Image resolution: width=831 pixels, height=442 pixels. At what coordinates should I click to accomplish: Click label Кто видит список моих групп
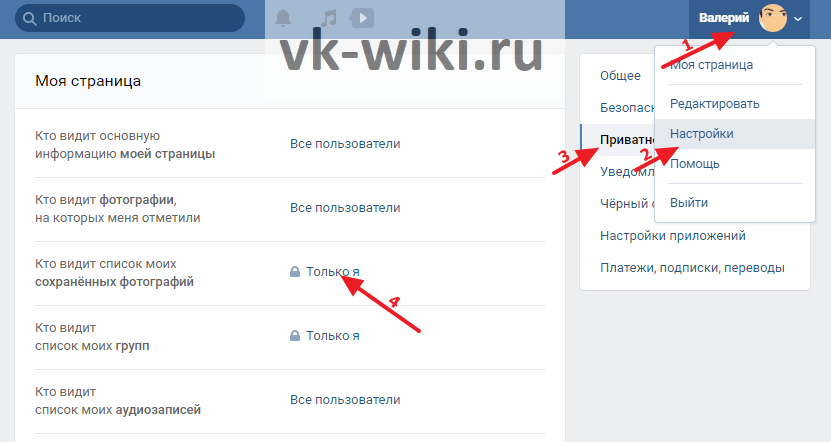[x=92, y=337]
